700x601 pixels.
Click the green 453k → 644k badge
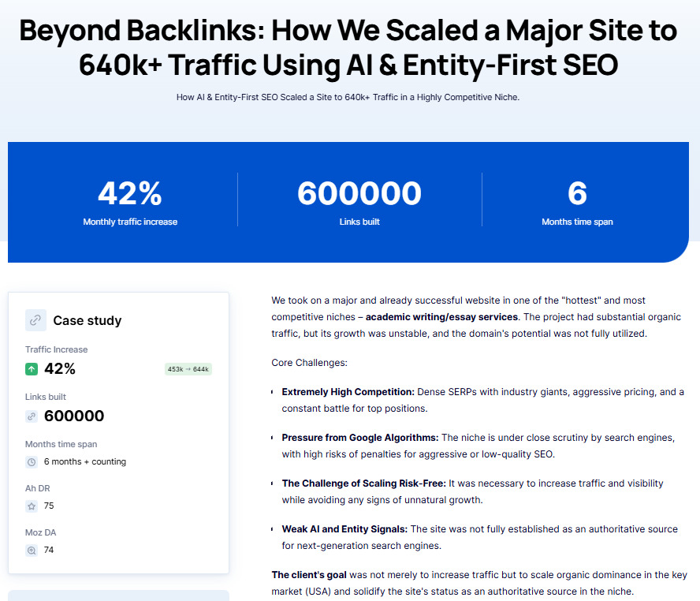pyautogui.click(x=188, y=368)
